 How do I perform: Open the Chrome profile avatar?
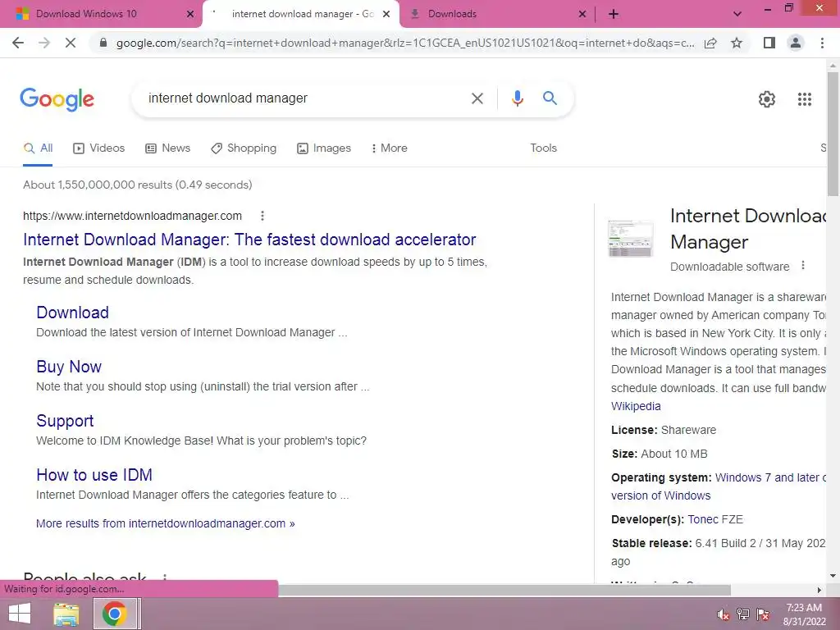click(796, 43)
